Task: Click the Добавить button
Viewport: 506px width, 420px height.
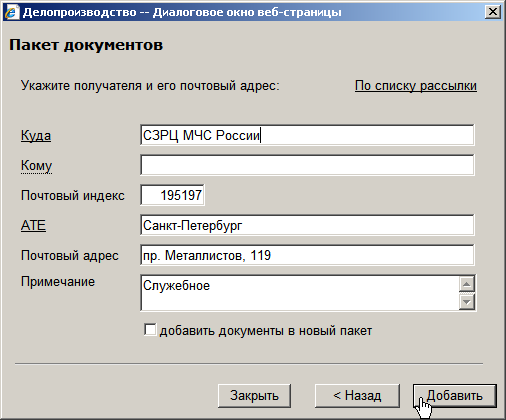Action: (455, 396)
